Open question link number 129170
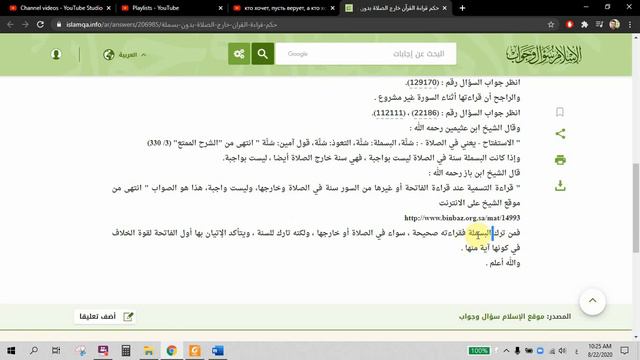The image size is (640, 360). [423, 82]
